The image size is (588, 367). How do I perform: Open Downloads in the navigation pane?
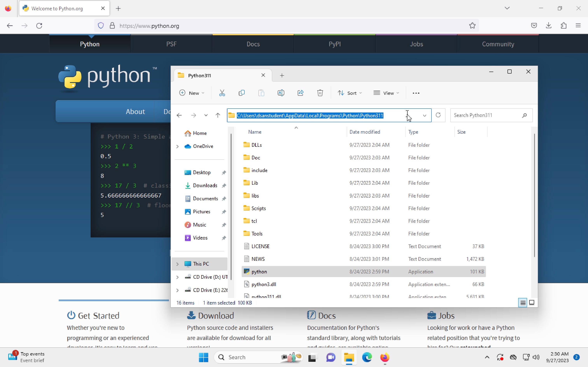[205, 186]
